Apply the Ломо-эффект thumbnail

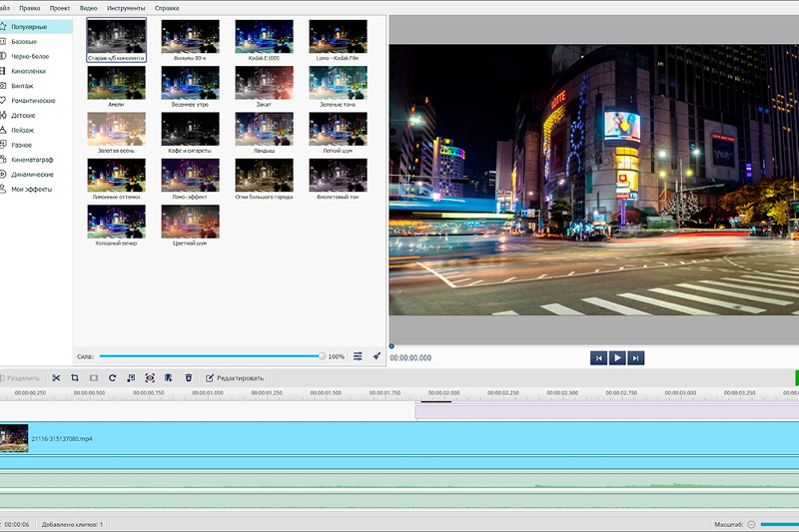(x=190, y=175)
